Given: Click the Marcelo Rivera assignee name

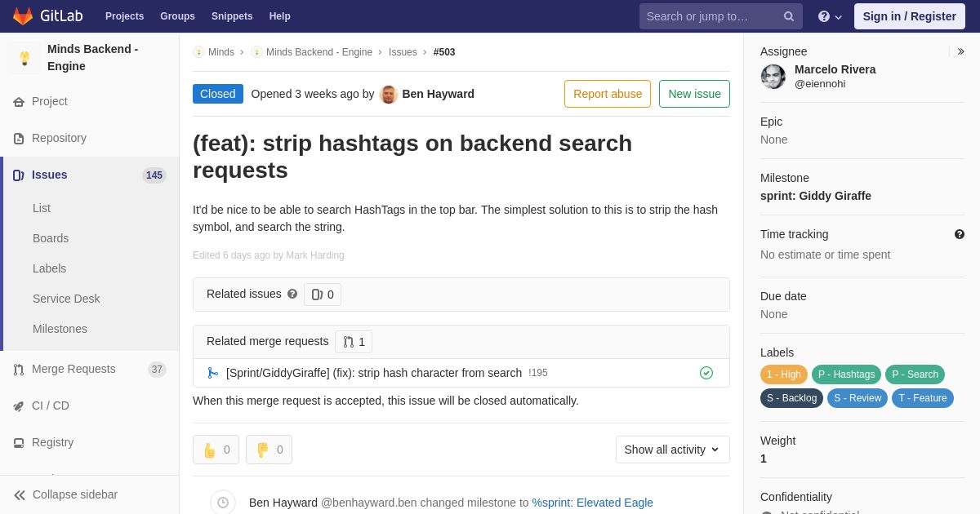Looking at the screenshot, I should coord(835,69).
